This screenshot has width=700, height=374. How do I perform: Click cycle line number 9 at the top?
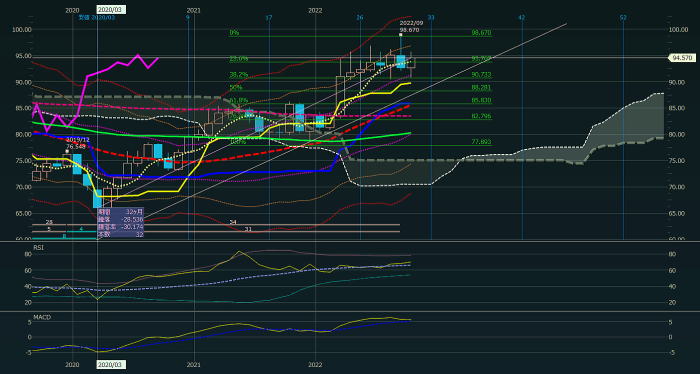188,17
